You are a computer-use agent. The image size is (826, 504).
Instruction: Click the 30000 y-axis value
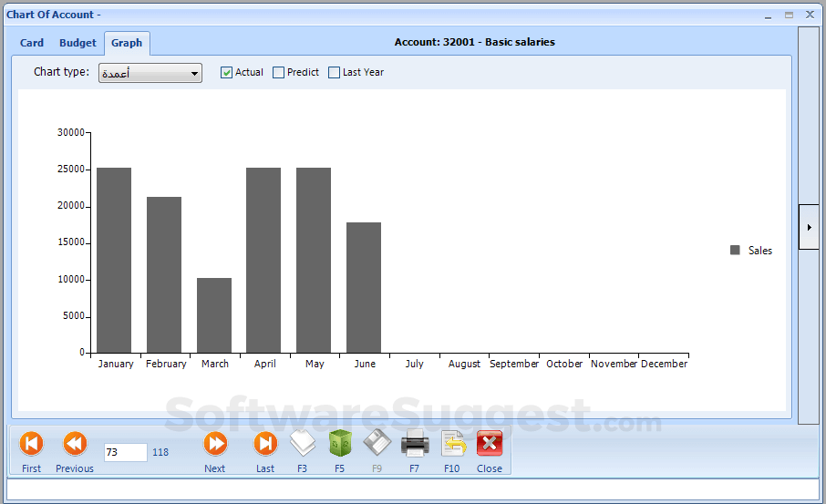[71, 132]
